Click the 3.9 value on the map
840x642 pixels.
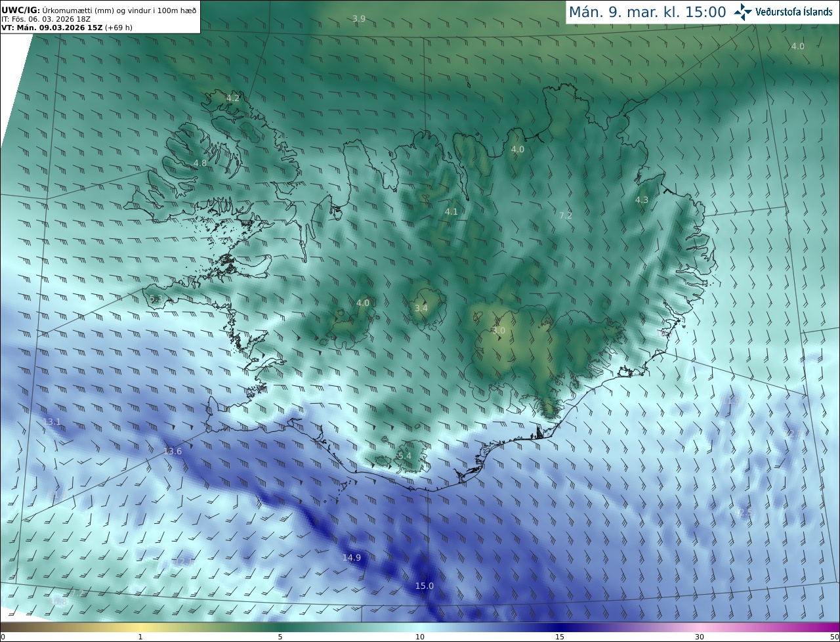click(359, 18)
